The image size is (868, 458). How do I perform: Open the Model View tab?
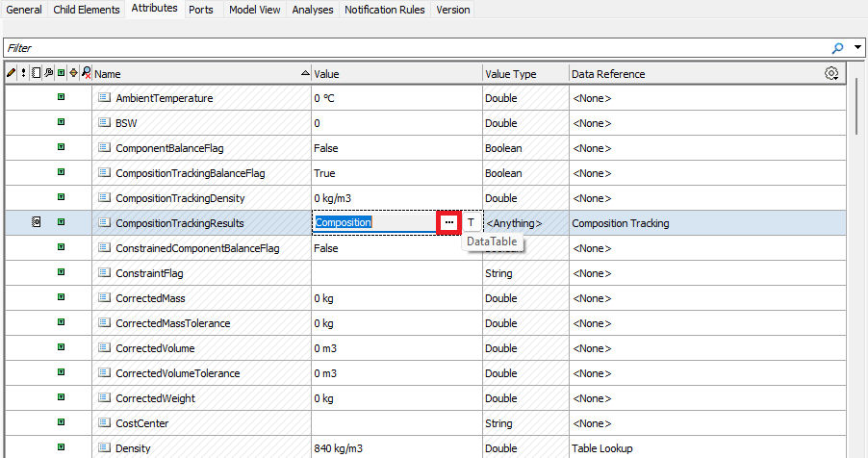tap(255, 10)
